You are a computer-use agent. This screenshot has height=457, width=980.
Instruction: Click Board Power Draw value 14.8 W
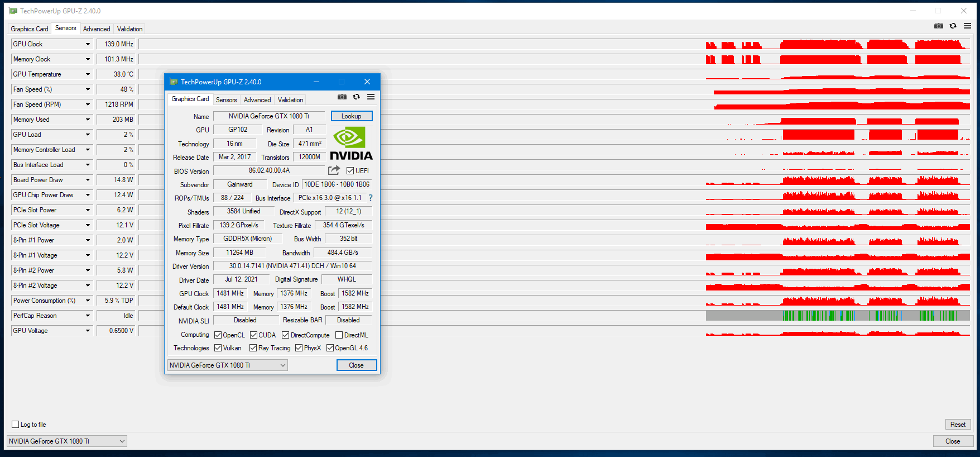coord(116,180)
